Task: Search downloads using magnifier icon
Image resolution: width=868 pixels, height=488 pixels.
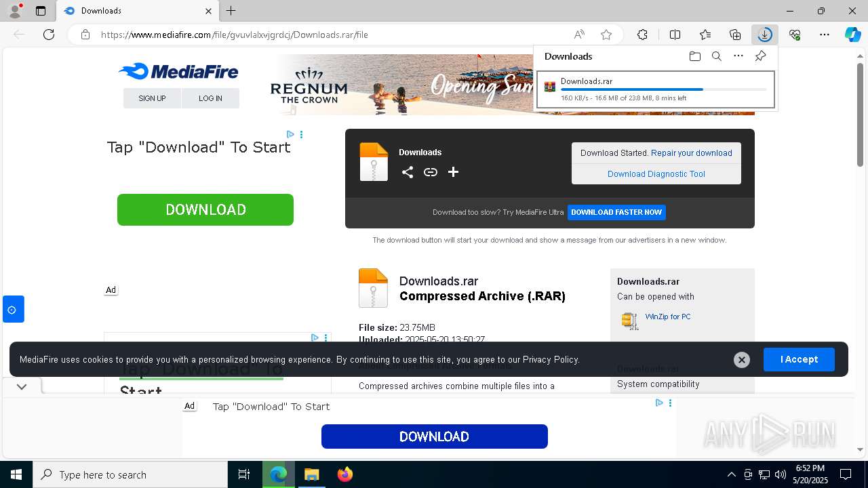Action: click(x=717, y=56)
